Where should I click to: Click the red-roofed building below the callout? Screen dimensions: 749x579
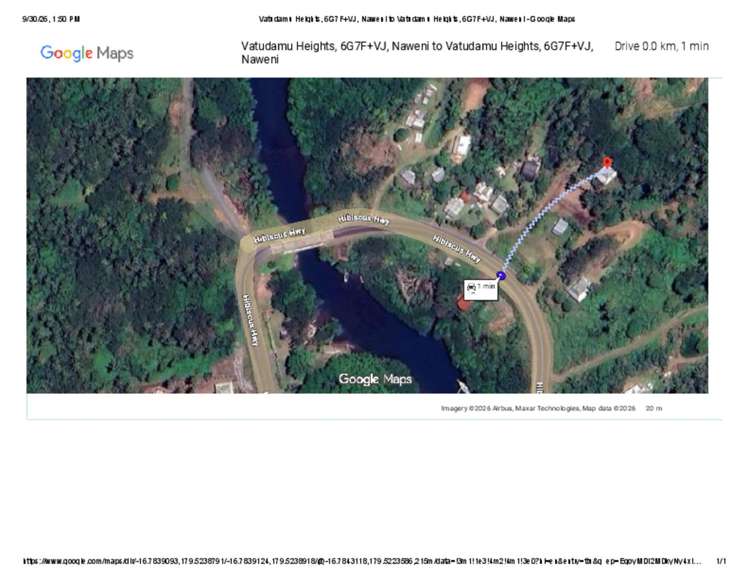(x=464, y=303)
